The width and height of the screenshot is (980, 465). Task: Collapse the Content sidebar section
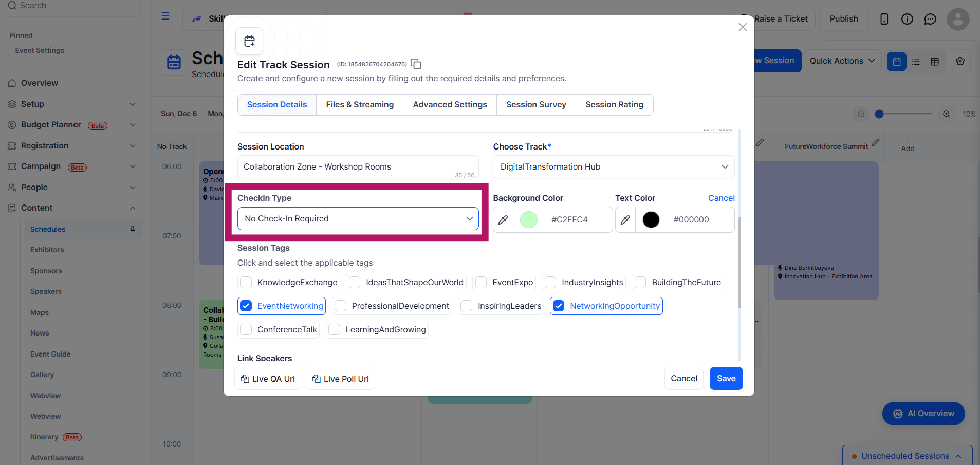pyautogui.click(x=133, y=208)
